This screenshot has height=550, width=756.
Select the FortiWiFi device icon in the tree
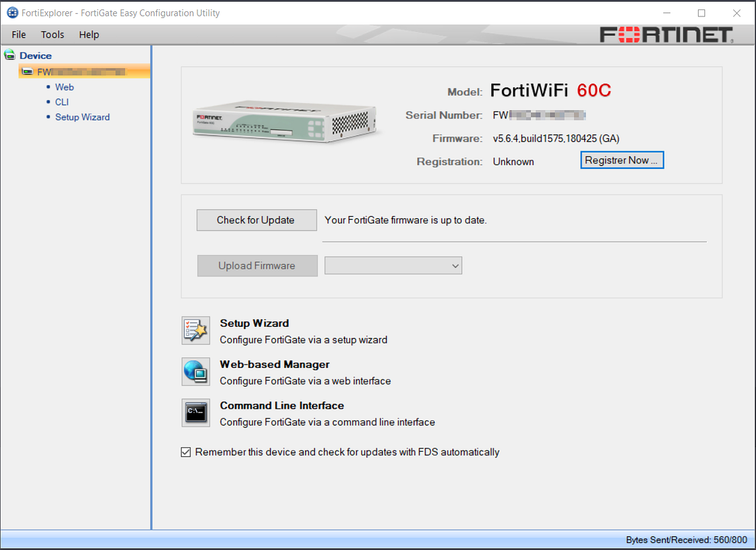tap(28, 72)
